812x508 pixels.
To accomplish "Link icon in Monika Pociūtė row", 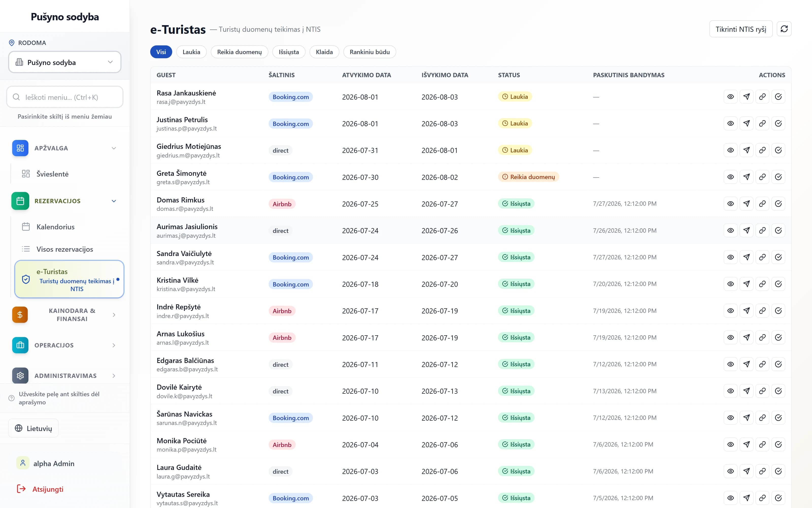I will (762, 444).
